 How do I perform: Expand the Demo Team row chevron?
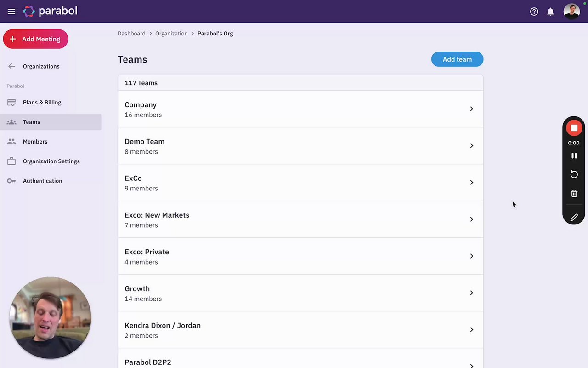471,146
